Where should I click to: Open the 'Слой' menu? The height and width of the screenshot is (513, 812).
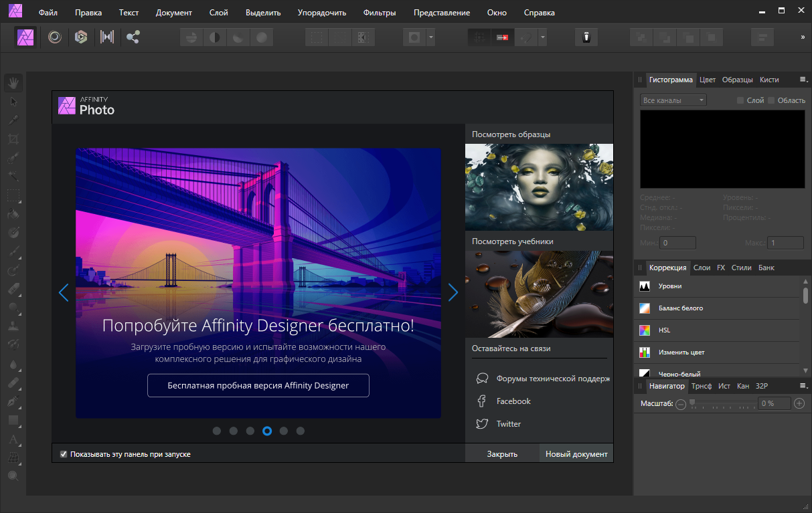[x=218, y=13]
